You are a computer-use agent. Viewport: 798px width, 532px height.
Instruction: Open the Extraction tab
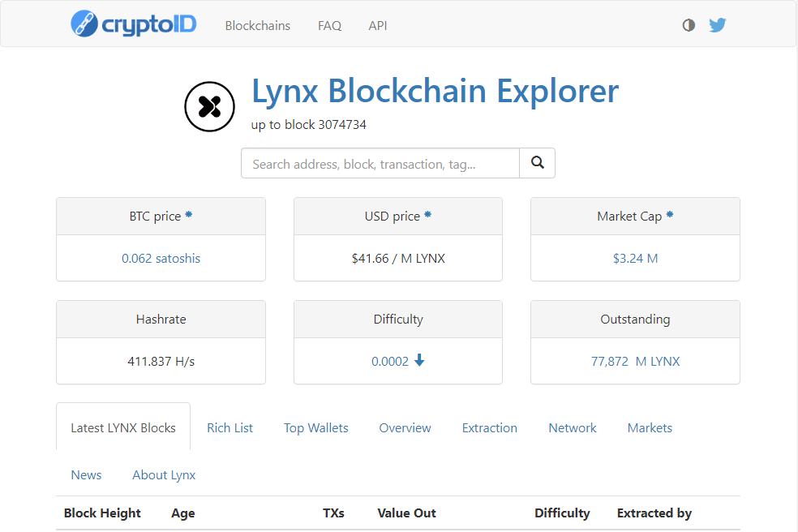pos(490,427)
